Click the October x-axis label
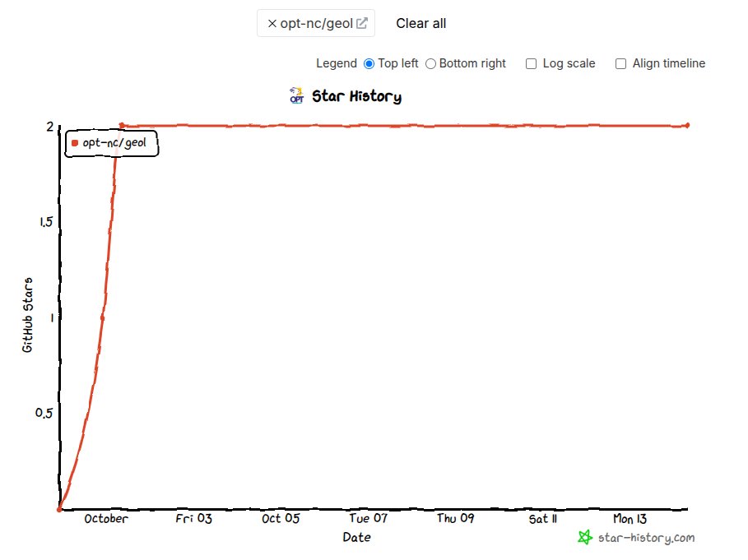 point(106,519)
